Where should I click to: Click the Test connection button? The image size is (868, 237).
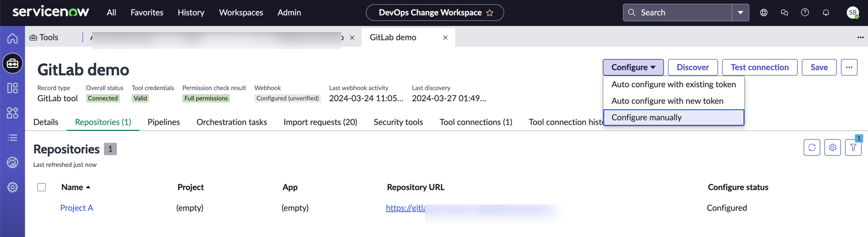click(760, 67)
